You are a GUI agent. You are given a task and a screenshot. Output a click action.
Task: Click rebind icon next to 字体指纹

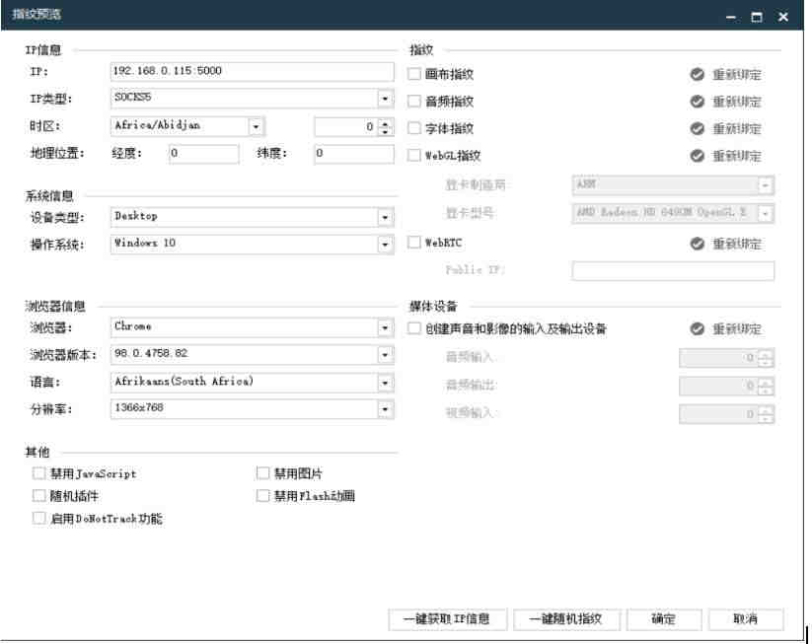coord(697,128)
